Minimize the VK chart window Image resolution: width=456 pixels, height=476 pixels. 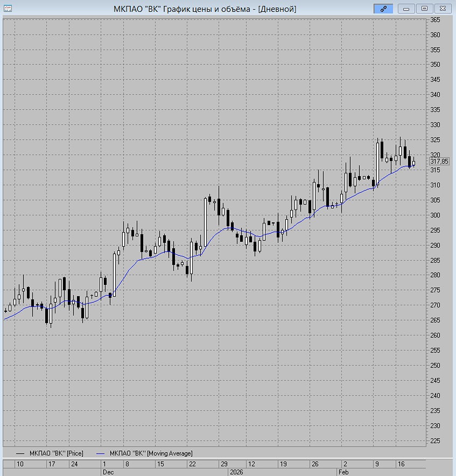pyautogui.click(x=406, y=9)
